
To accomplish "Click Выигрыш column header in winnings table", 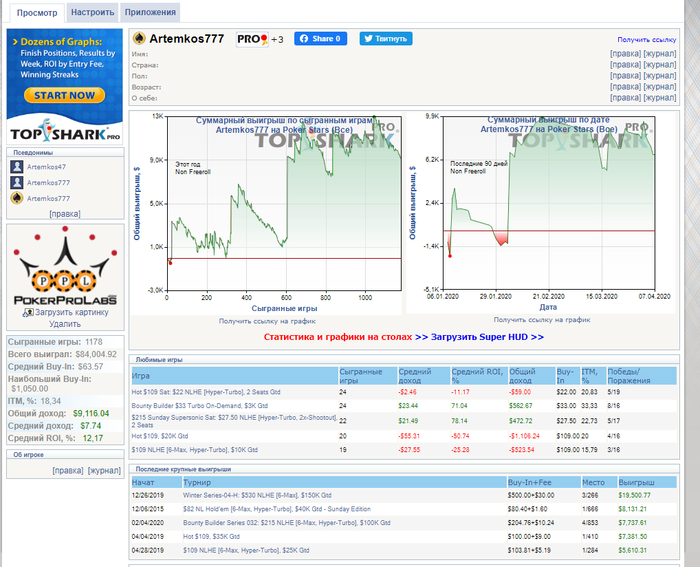I will [x=647, y=482].
